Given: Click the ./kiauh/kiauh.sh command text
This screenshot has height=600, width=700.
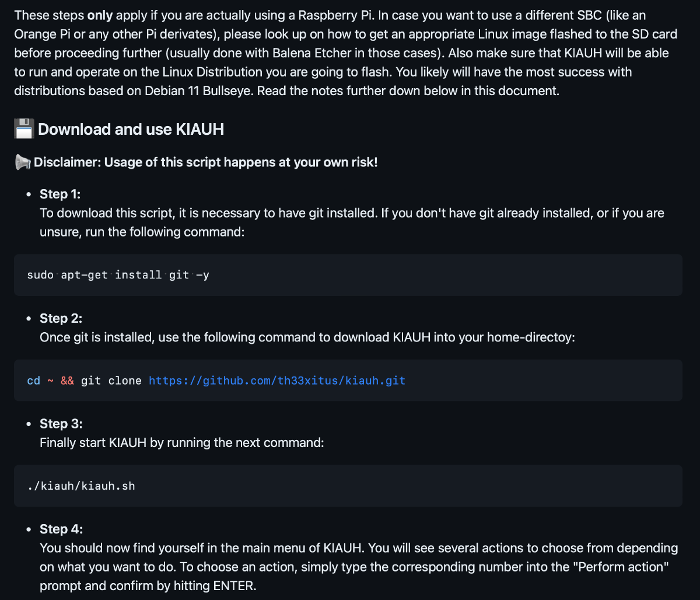Looking at the screenshot, I should [81, 486].
